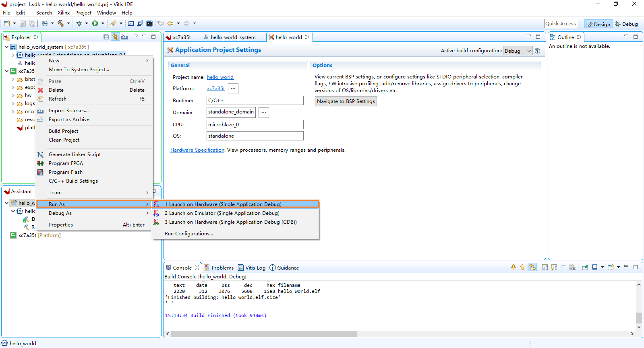
Task: Click the Display Selected Console monitor icon
Action: (x=594, y=268)
